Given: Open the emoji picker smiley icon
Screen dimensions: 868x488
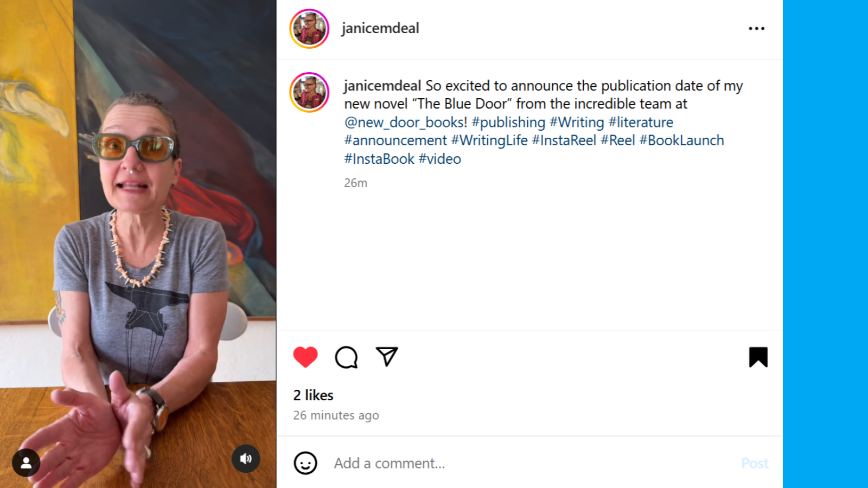Looking at the screenshot, I should (305, 463).
